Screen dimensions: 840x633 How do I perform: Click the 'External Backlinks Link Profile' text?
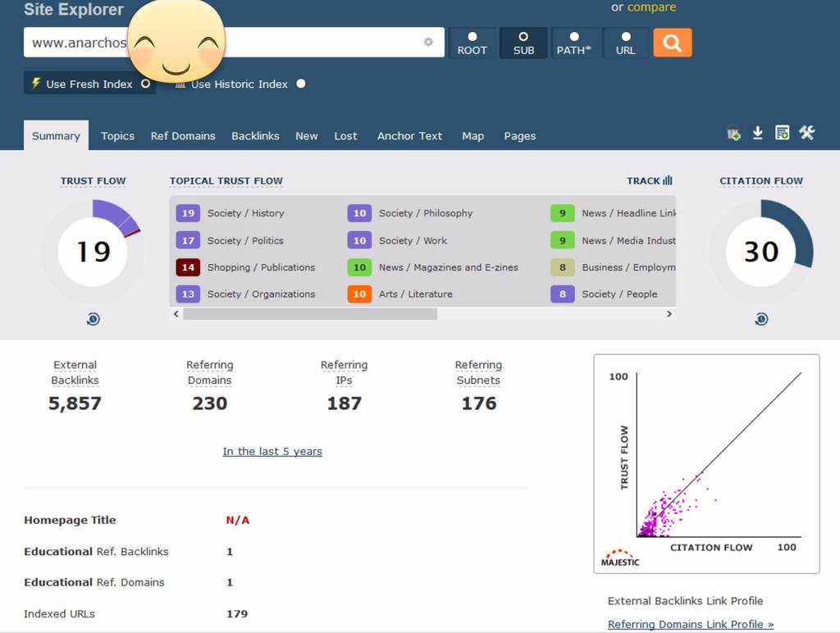(686, 601)
